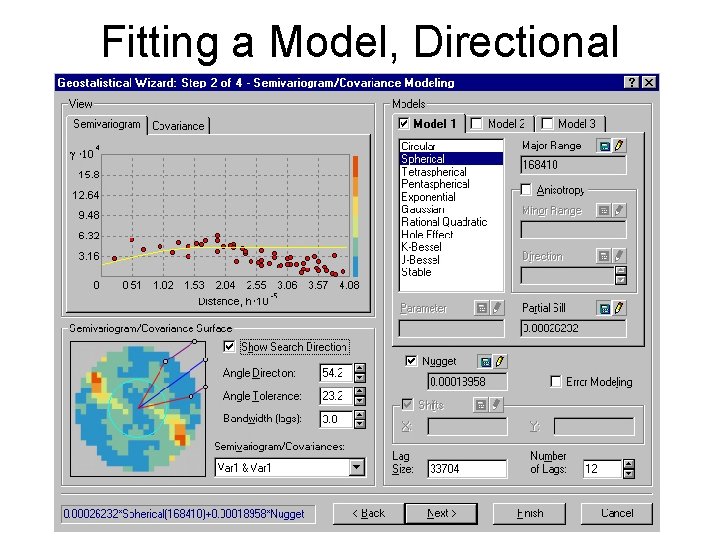Viewport: 720px width, 540px height.
Task: Click the Angle Direction value field
Action: click(336, 373)
